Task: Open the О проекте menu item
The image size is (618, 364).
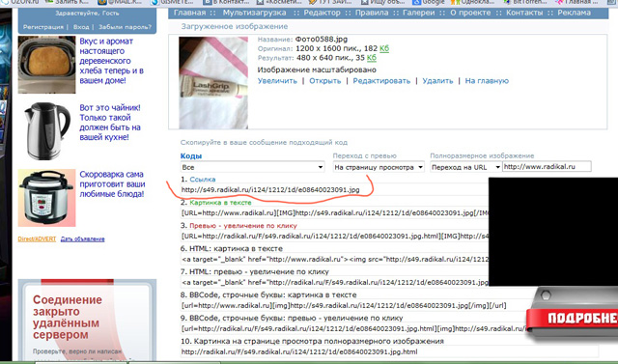Action: (x=470, y=13)
